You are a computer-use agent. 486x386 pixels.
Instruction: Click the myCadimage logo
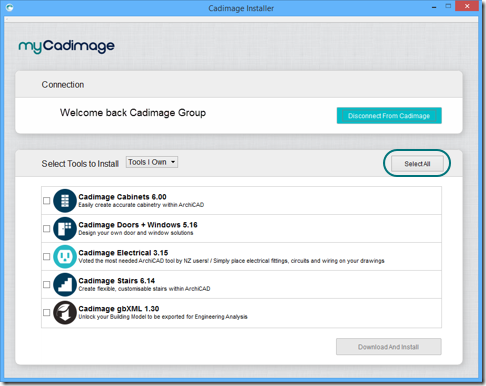pos(66,46)
